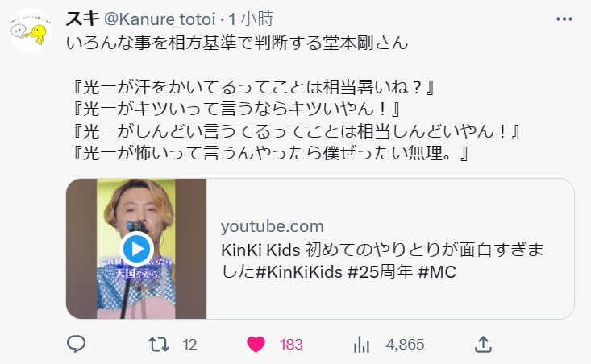Open the tweet's 1小時 timestamp
The height and width of the screenshot is (364, 591).
pyautogui.click(x=251, y=19)
